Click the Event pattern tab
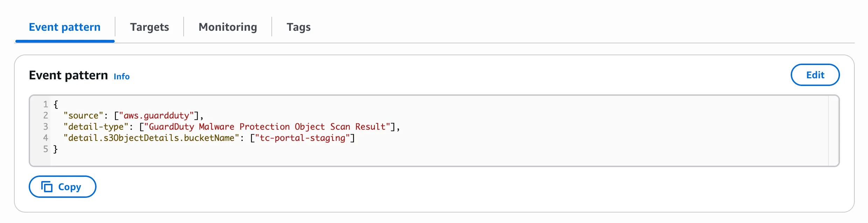Image resolution: width=868 pixels, height=223 pixels. coord(65,27)
